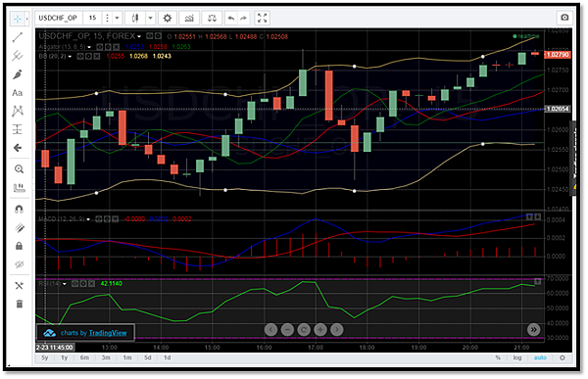Image resolution: width=588 pixels, height=379 pixels.
Task: Expand the cursor tool flyout arrow
Action: (27, 19)
